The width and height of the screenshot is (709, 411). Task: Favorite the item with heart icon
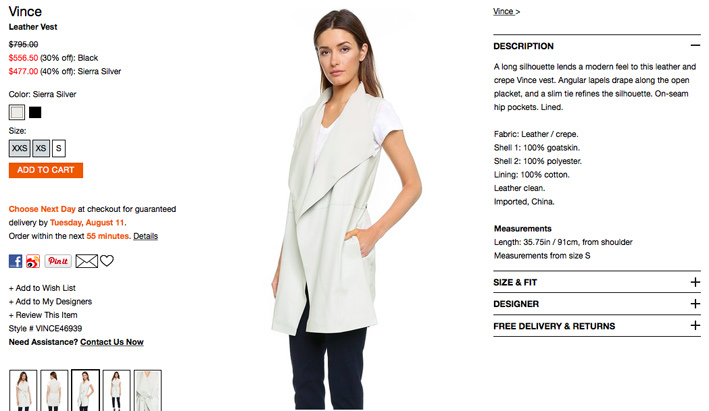click(107, 261)
